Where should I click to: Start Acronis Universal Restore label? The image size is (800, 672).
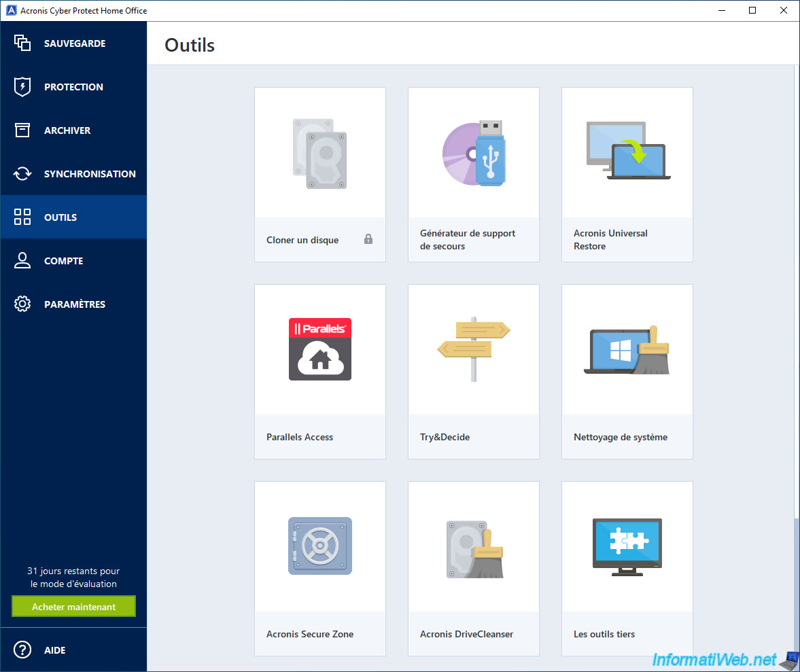point(610,239)
